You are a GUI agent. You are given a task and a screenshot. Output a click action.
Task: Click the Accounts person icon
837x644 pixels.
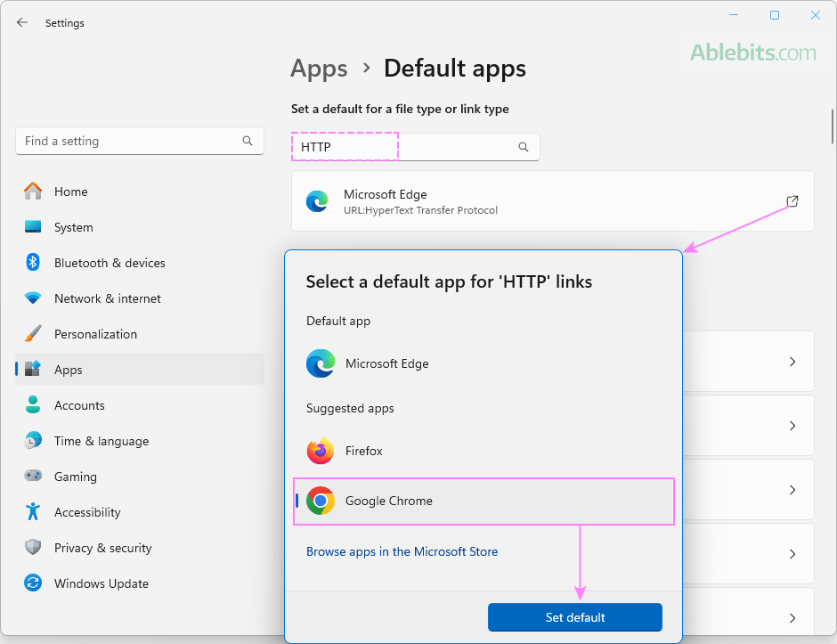click(33, 404)
